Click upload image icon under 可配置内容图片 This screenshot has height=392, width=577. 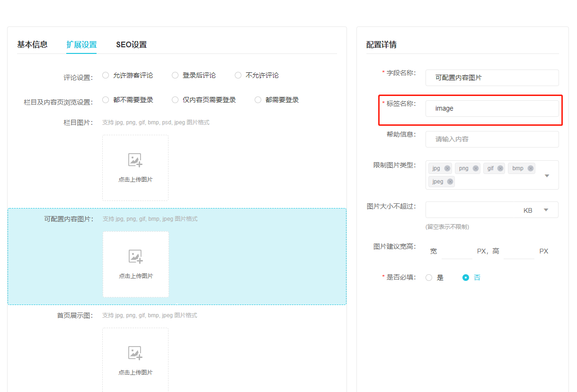136,257
